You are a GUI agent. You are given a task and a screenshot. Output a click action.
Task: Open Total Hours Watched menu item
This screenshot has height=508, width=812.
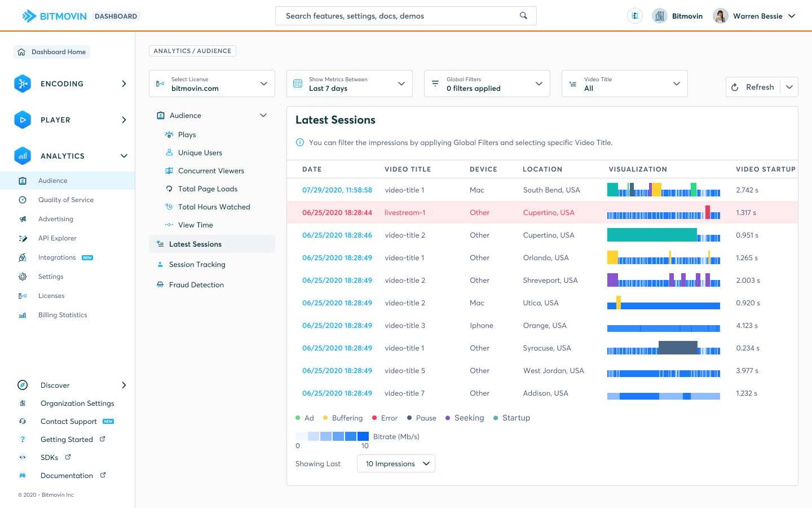pyautogui.click(x=214, y=207)
